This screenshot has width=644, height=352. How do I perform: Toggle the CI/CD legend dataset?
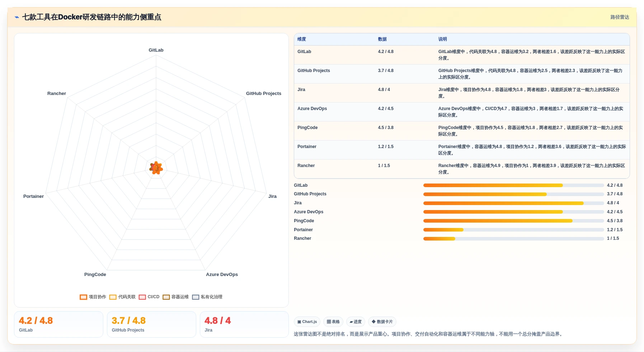pos(149,297)
